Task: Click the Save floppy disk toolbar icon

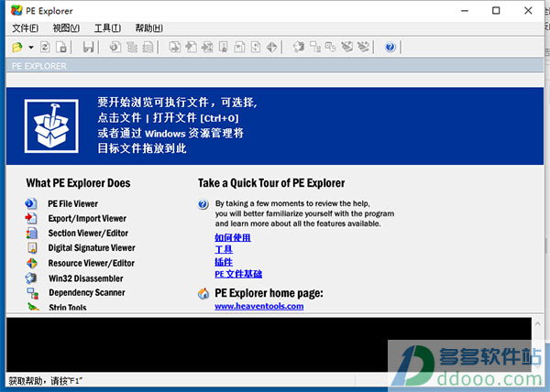Action: [88, 47]
